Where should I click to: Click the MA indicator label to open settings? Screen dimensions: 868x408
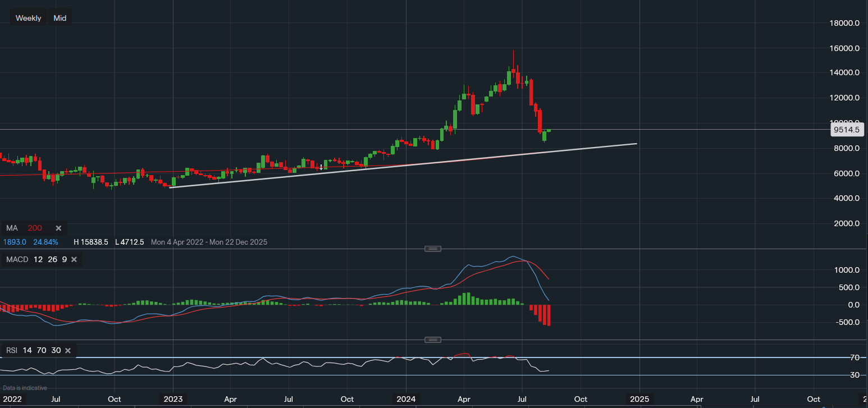tap(12, 228)
